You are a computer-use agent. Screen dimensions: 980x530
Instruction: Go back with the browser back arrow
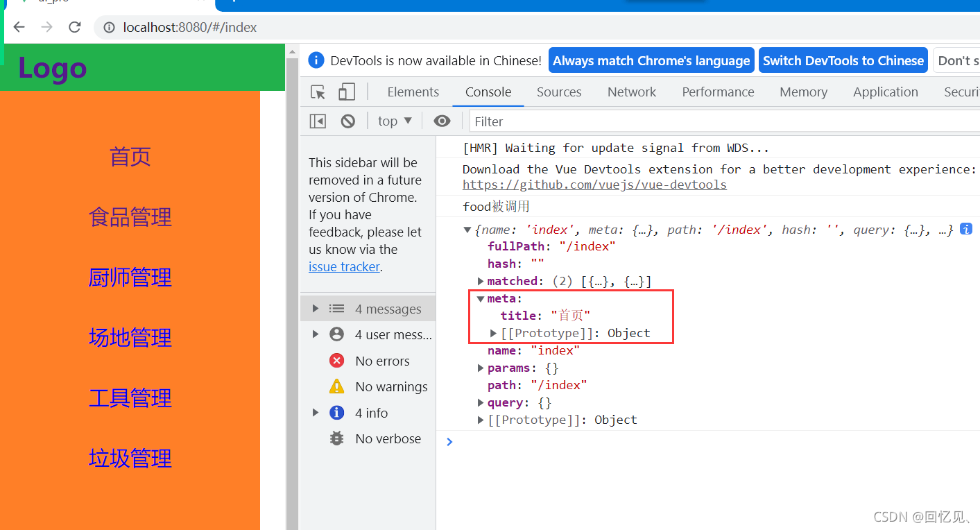pyautogui.click(x=19, y=27)
